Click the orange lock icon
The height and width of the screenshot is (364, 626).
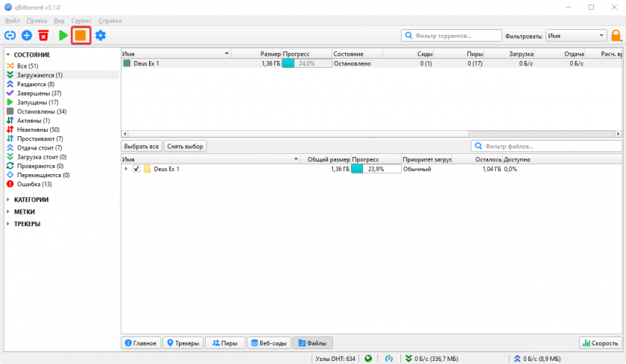point(616,35)
